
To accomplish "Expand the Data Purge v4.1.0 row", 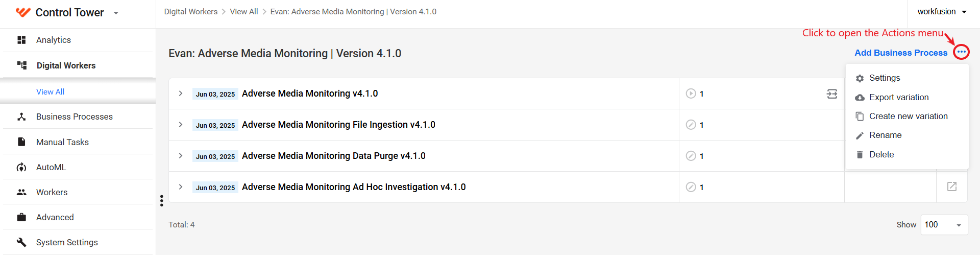I will (x=181, y=156).
